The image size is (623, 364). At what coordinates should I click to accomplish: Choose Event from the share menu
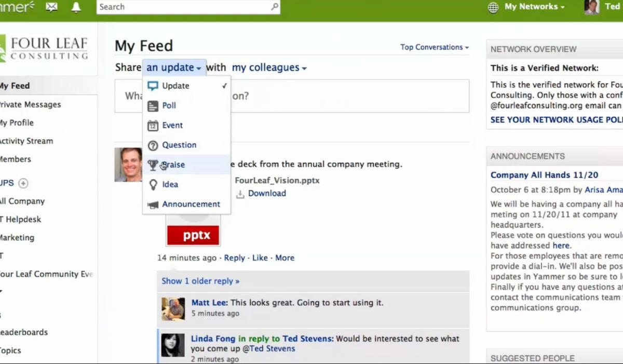click(187, 125)
